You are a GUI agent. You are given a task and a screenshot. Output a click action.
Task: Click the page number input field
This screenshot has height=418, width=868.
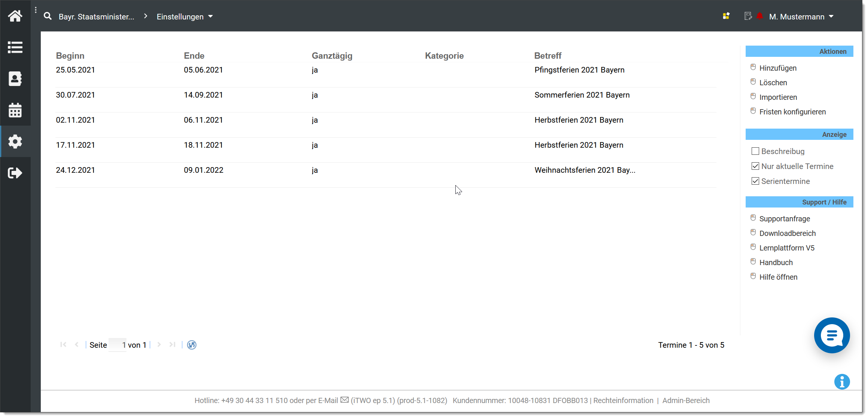coord(117,345)
